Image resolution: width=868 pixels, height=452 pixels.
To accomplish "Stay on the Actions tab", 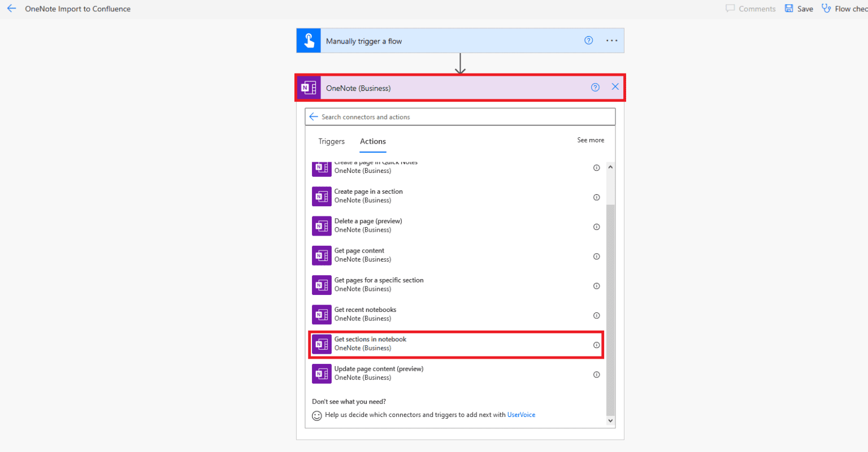I will (x=372, y=141).
